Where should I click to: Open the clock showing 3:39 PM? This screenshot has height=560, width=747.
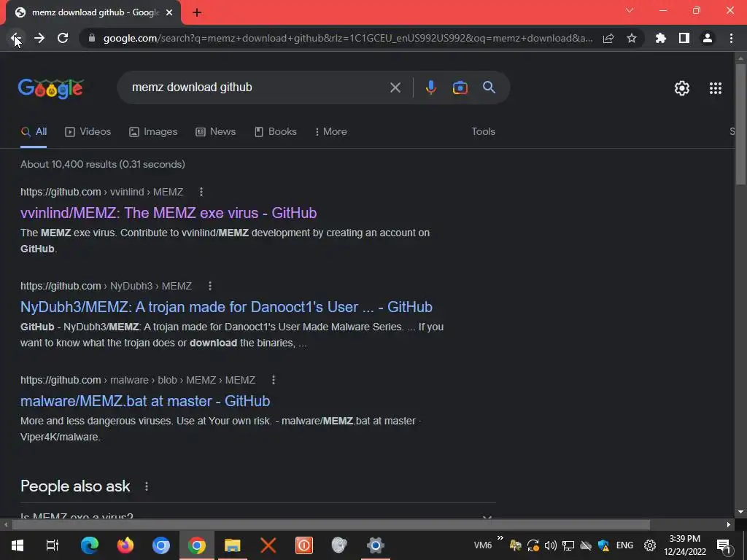pyautogui.click(x=685, y=545)
